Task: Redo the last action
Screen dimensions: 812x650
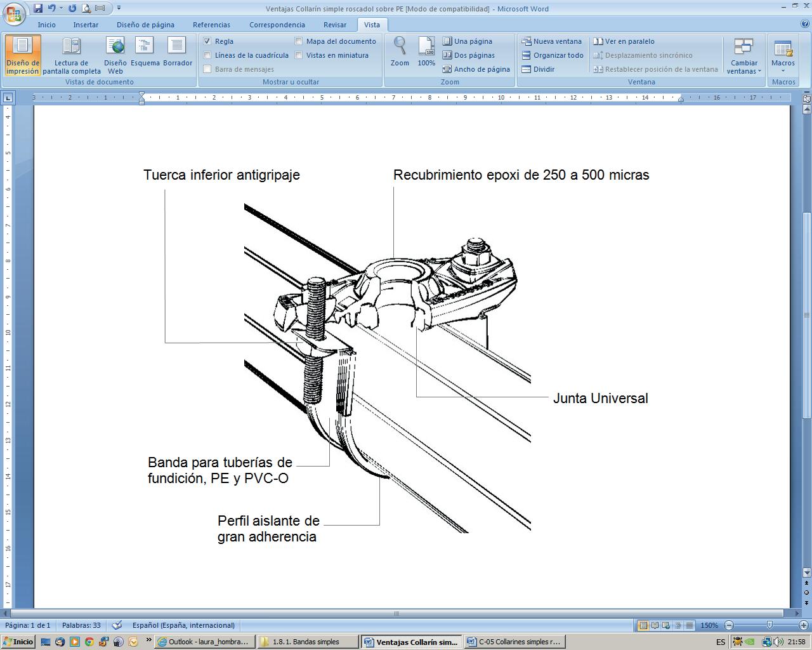Action: 72,8
